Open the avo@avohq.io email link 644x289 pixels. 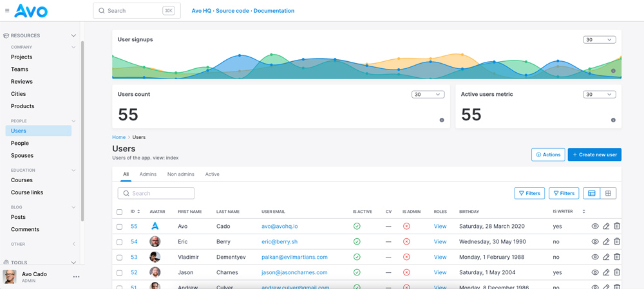coord(279,227)
